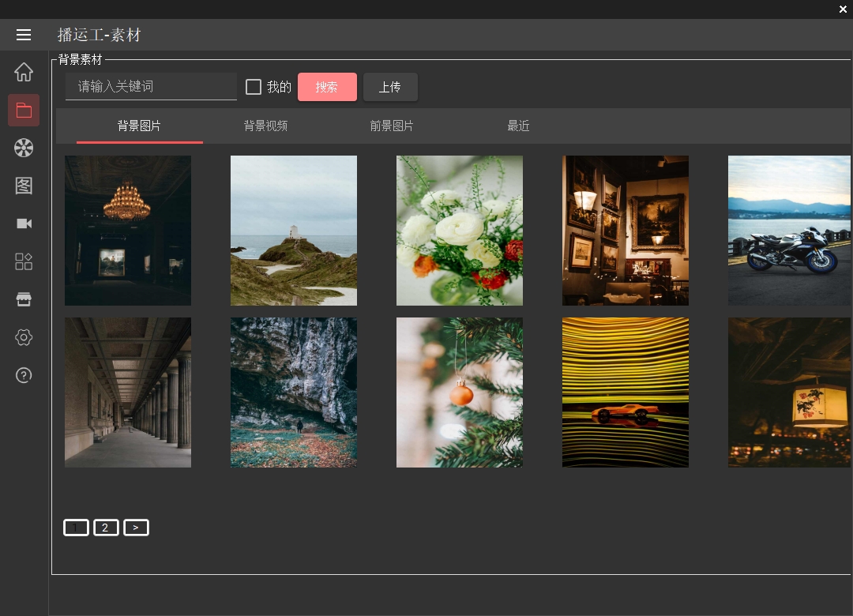Open the image sidebar icon

24,186
